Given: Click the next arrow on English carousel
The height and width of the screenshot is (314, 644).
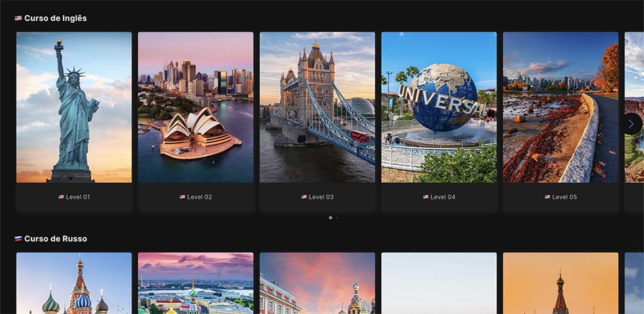Looking at the screenshot, I should tap(631, 124).
